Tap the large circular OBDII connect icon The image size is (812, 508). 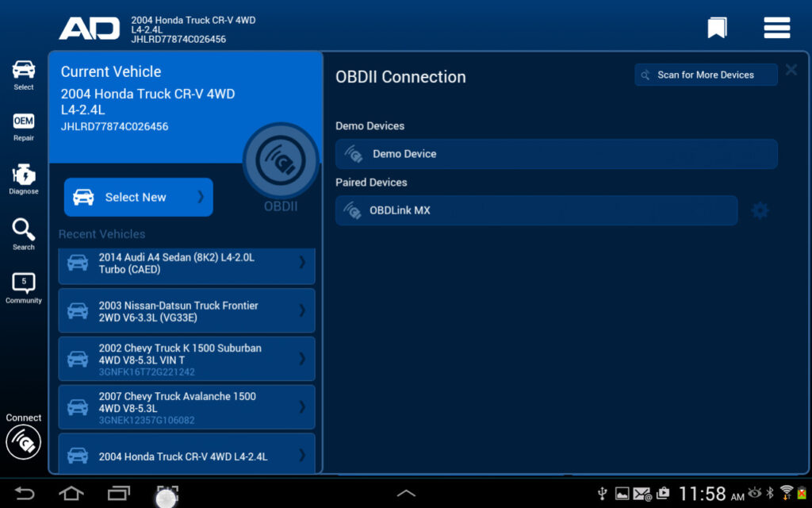coord(280,160)
